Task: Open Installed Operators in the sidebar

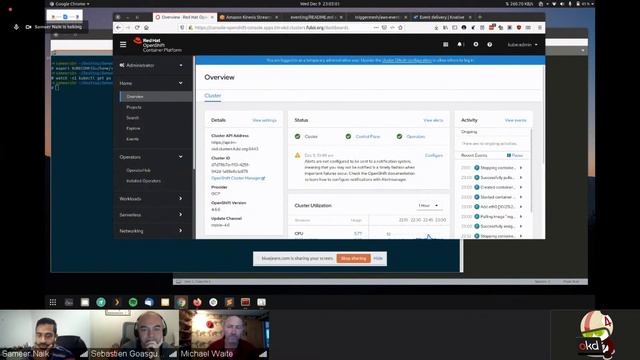Action: 143,181
